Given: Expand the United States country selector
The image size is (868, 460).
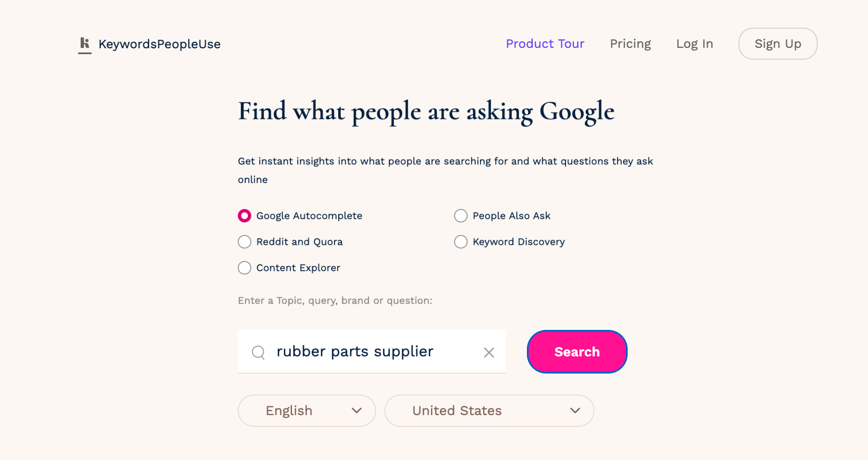Looking at the screenshot, I should tap(489, 410).
